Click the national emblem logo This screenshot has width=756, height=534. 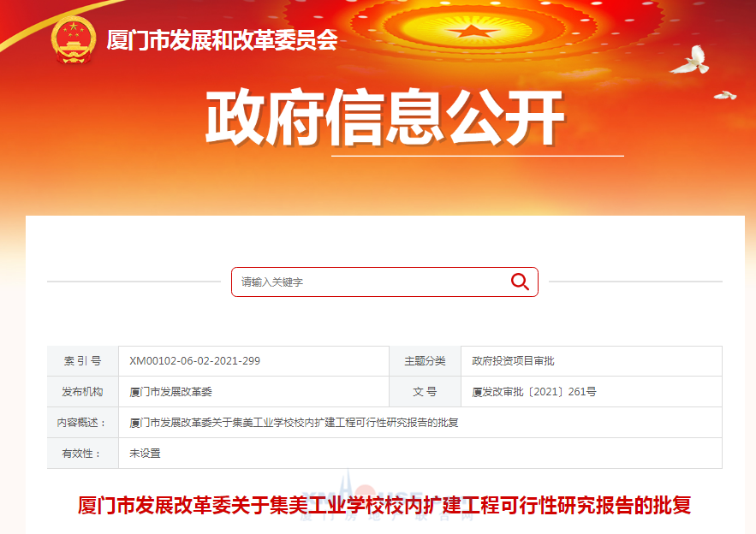click(x=74, y=40)
